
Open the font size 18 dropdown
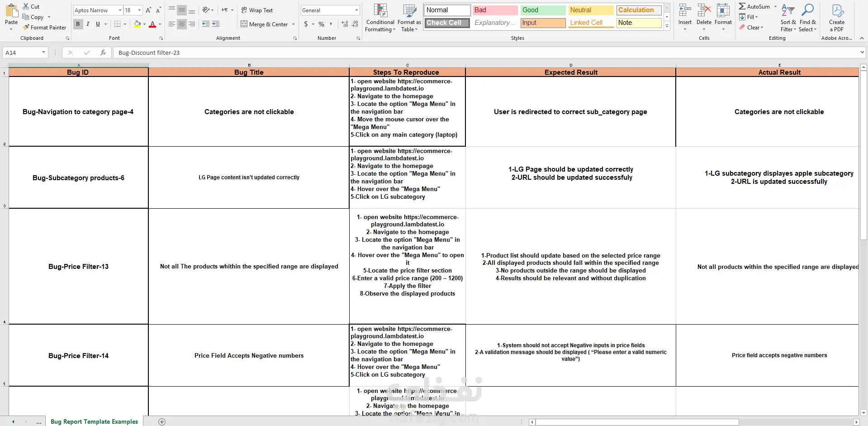coord(139,10)
